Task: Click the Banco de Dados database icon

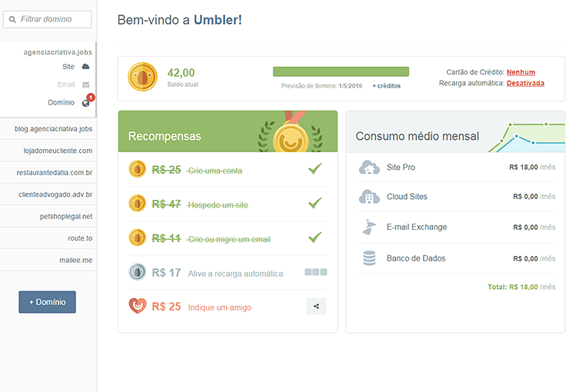Action: pos(369,258)
